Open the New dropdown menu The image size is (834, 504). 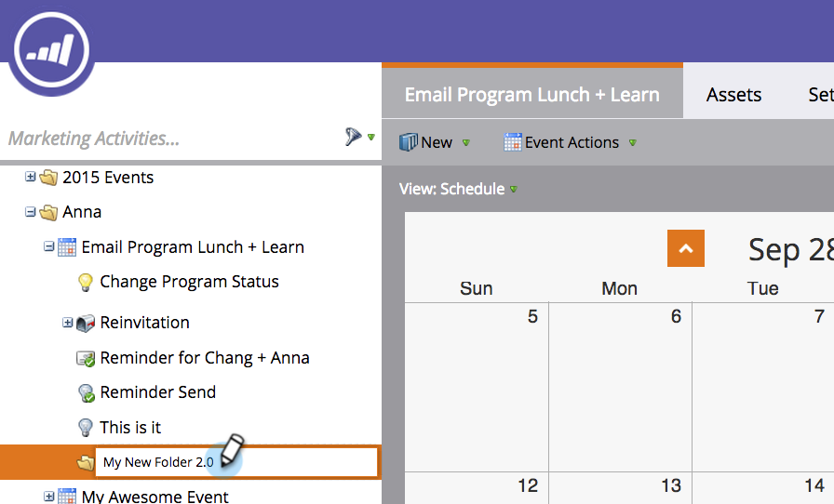point(435,142)
